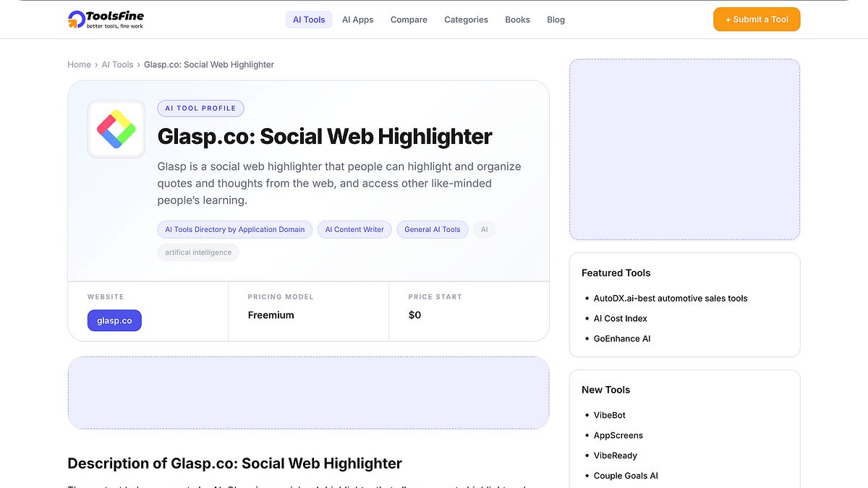The image size is (868, 488).
Task: Click the Glasp colorful app icon
Action: (x=116, y=129)
